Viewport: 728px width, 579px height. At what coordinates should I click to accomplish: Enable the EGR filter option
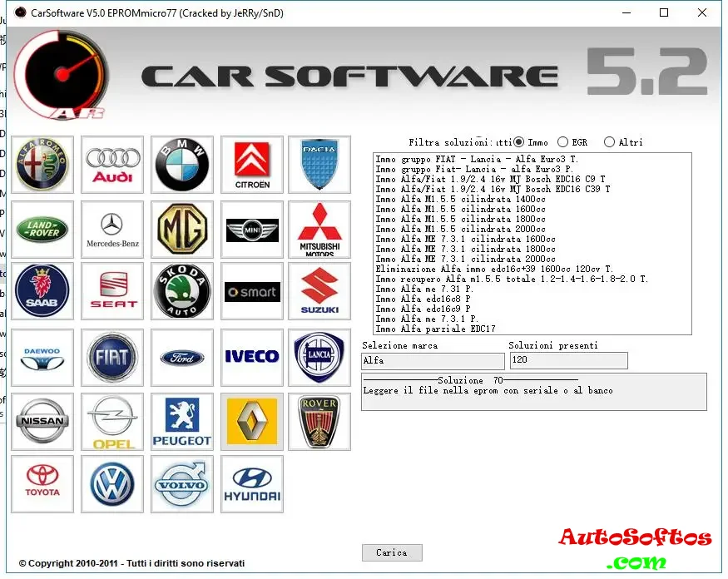pyautogui.click(x=562, y=142)
